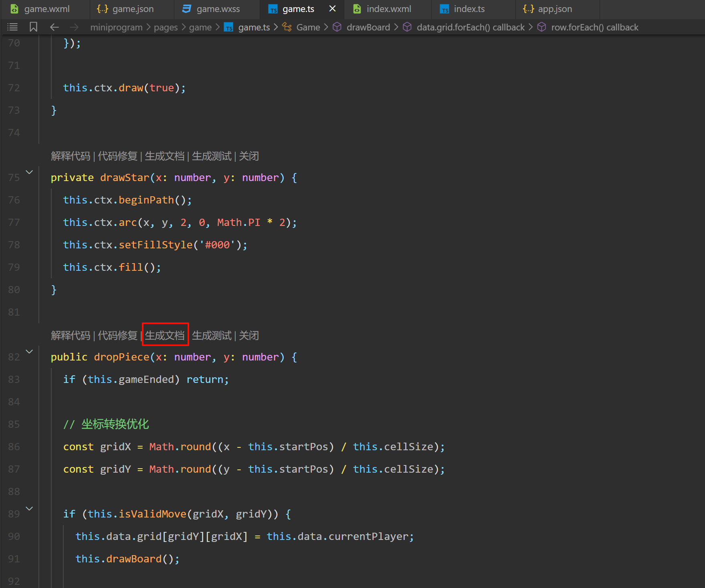Click the bookmark icon in breadcrumb bar

coord(34,27)
